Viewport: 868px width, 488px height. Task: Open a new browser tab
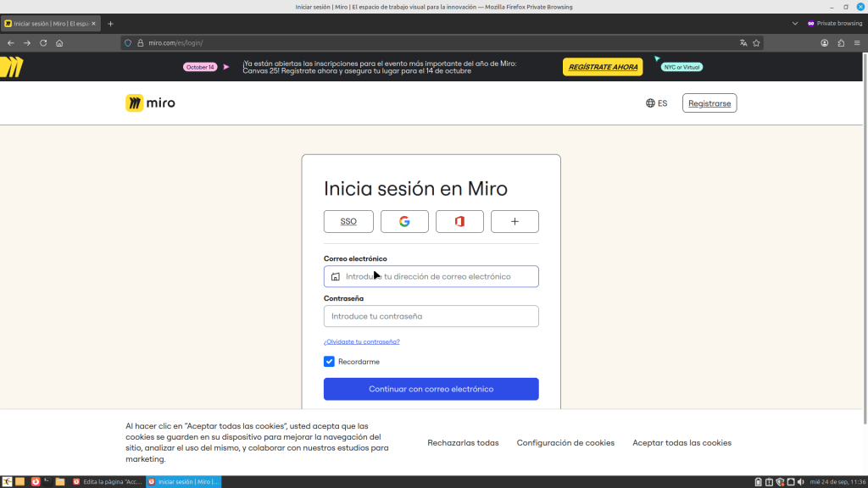(110, 24)
